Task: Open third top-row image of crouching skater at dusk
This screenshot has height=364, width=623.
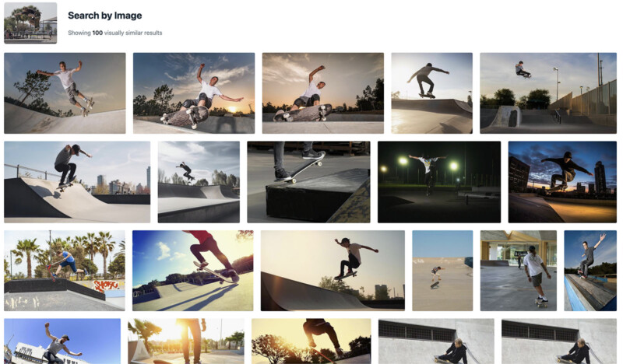Action: [x=323, y=93]
